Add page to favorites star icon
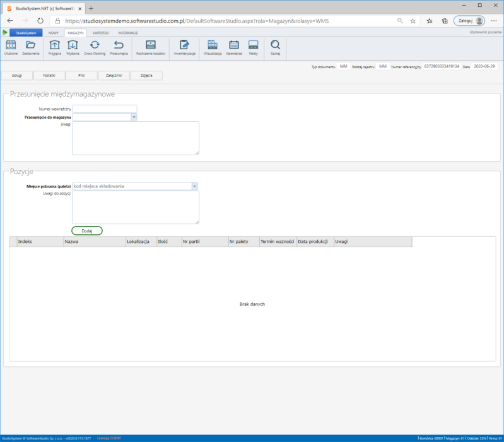This screenshot has height=442, width=504. tap(413, 21)
